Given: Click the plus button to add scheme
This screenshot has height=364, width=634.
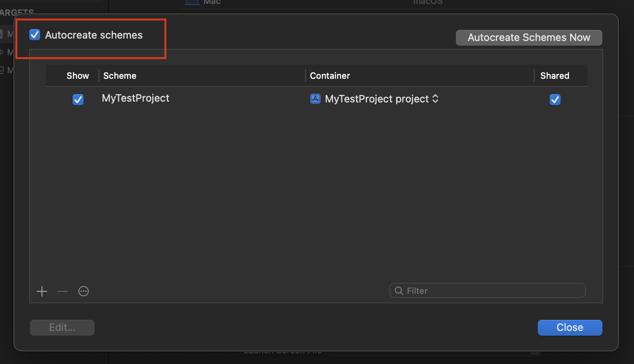Looking at the screenshot, I should point(42,292).
